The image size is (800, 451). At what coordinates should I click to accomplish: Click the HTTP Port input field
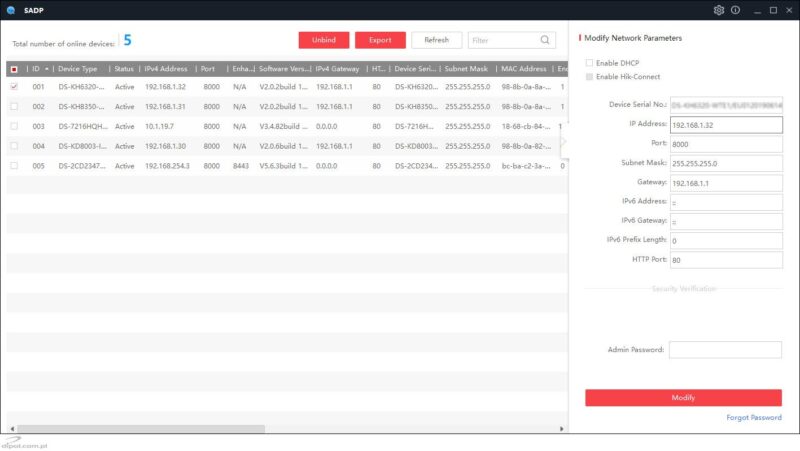726,260
